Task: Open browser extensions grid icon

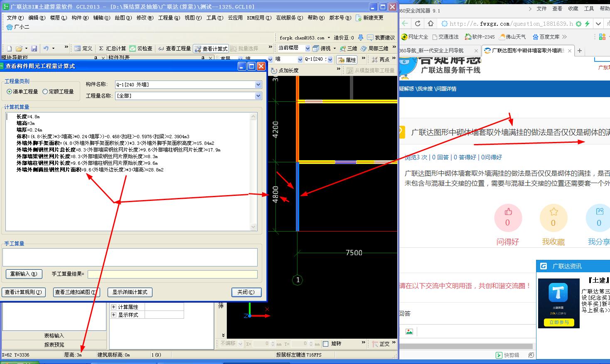Action: [602, 37]
